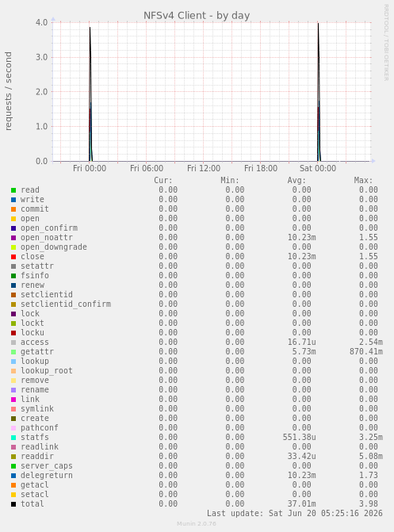This screenshot has height=532, width=394.
Task: Click the blue swatch beside delegreturn
Action: (13, 476)
